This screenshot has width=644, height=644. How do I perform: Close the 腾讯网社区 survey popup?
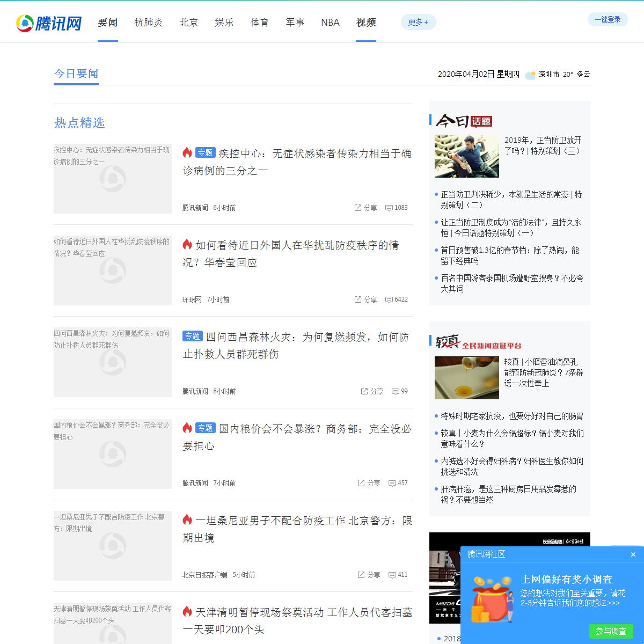633,554
